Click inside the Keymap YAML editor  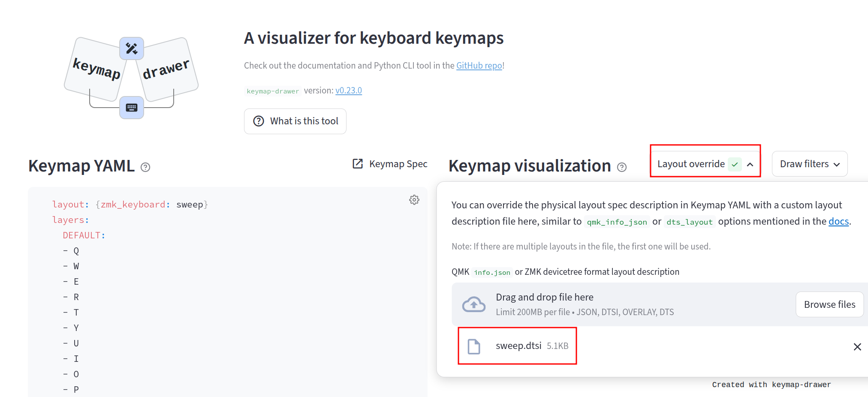214,279
